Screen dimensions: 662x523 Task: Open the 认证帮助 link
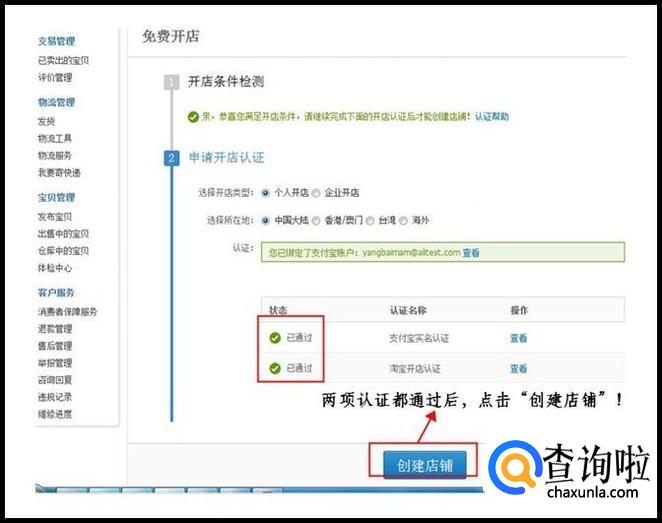pyautogui.click(x=491, y=116)
